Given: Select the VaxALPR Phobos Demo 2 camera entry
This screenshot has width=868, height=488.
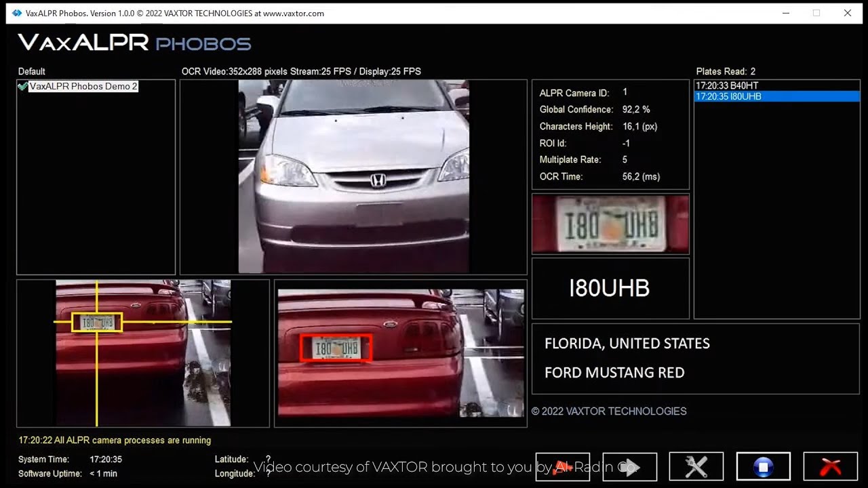Looking at the screenshot, I should click(83, 87).
